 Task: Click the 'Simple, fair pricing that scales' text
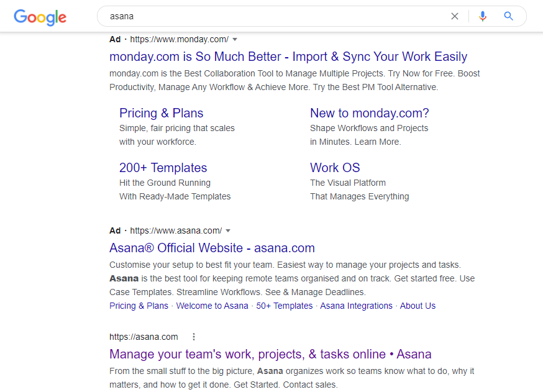pos(177,128)
